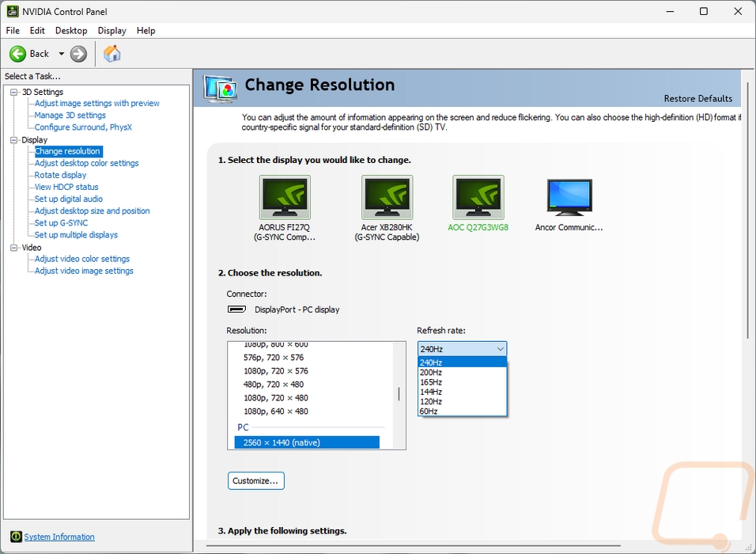Open Set up multiple displays task
756x554 pixels.
click(x=76, y=235)
